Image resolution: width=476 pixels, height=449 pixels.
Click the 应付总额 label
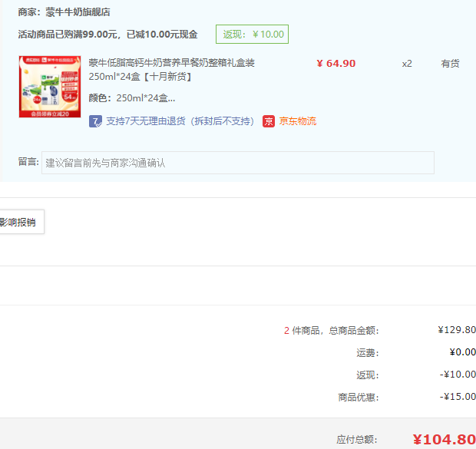[x=357, y=439]
